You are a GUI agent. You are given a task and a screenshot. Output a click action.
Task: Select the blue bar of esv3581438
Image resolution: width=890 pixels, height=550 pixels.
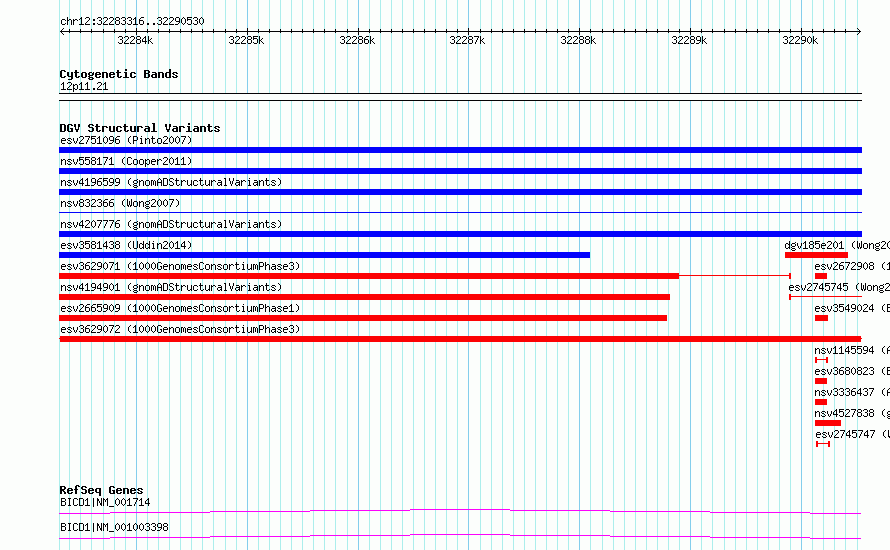[325, 255]
